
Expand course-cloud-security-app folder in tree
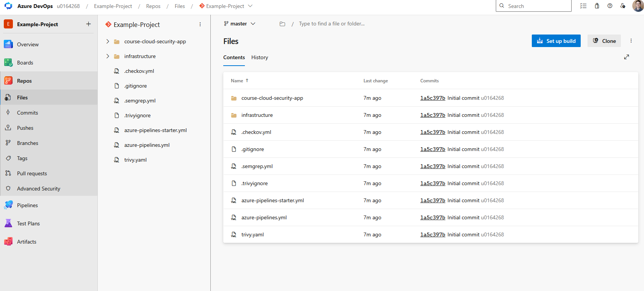tap(108, 41)
